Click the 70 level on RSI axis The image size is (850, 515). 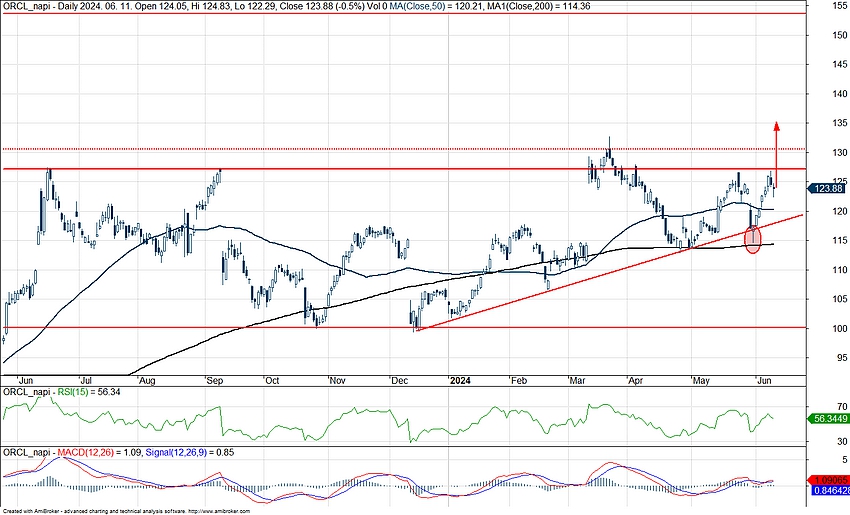coord(842,407)
